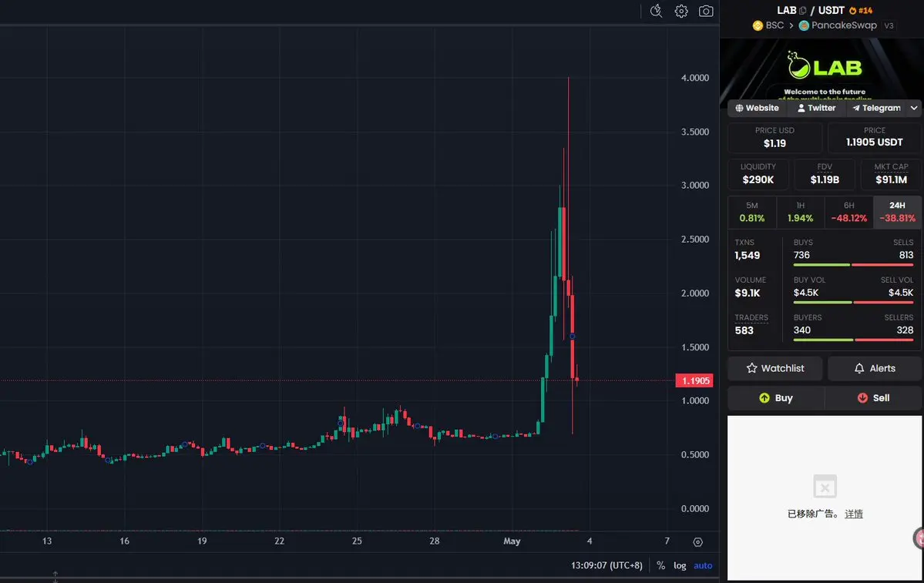Click the green Buy button
Viewport: 924px width, 583px height.
775,398
